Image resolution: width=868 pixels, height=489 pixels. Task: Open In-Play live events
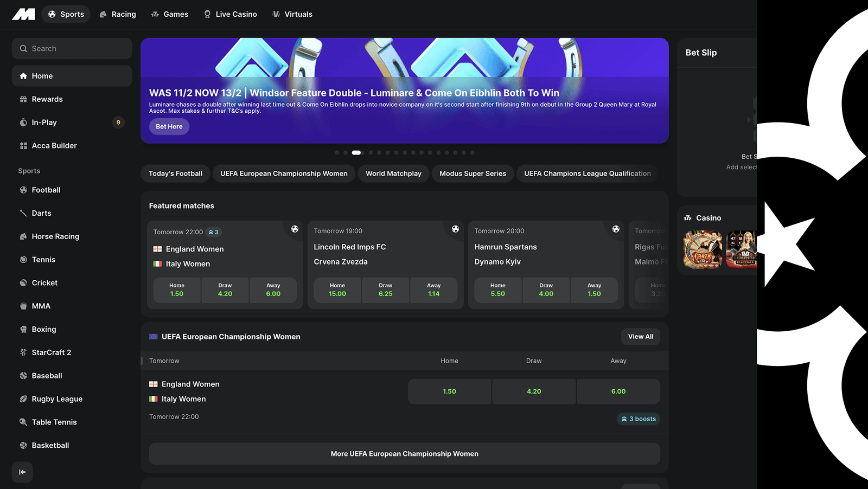[44, 123]
